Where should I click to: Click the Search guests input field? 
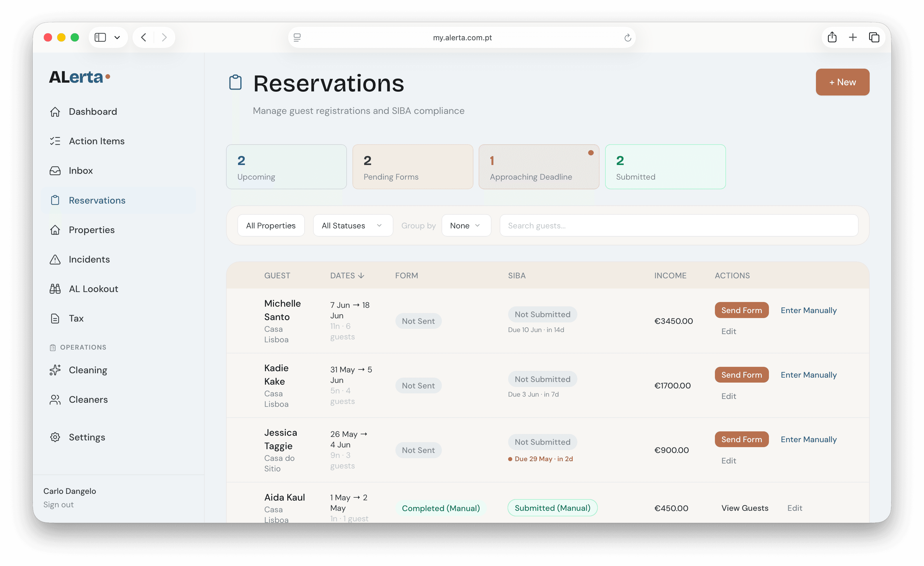(x=679, y=225)
